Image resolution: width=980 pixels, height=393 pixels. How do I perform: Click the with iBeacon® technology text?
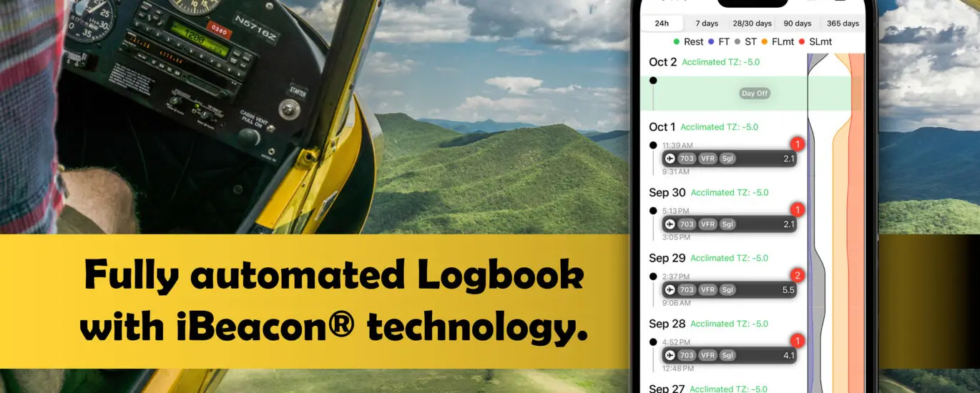[x=334, y=327]
